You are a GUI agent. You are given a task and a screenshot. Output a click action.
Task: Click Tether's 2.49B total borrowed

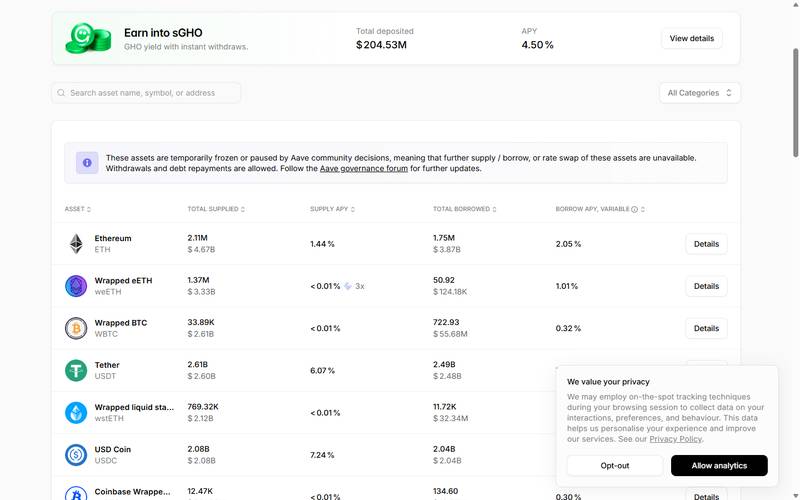coord(444,364)
